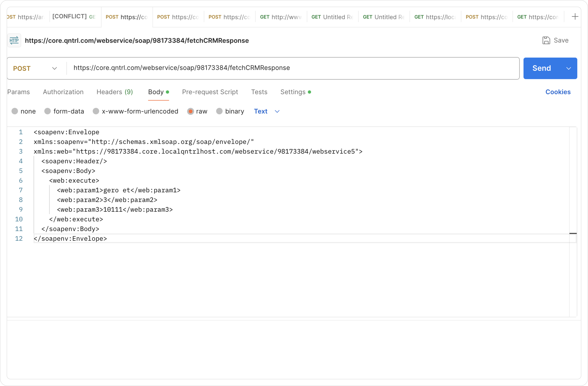Open the Settings tab
Viewport: 588px width, 386px height.
pyautogui.click(x=293, y=92)
